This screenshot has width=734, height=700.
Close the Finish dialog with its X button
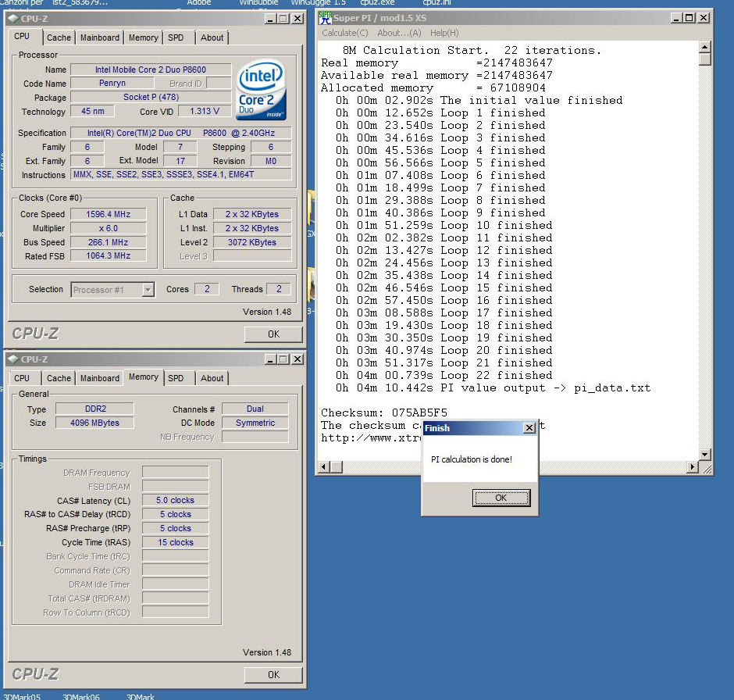pos(529,428)
